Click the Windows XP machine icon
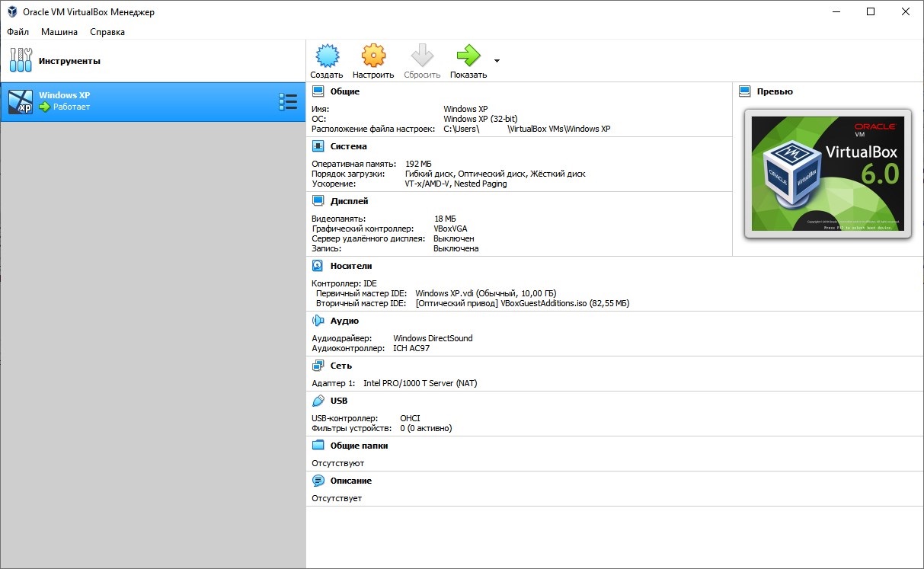The image size is (924, 569). click(x=21, y=101)
